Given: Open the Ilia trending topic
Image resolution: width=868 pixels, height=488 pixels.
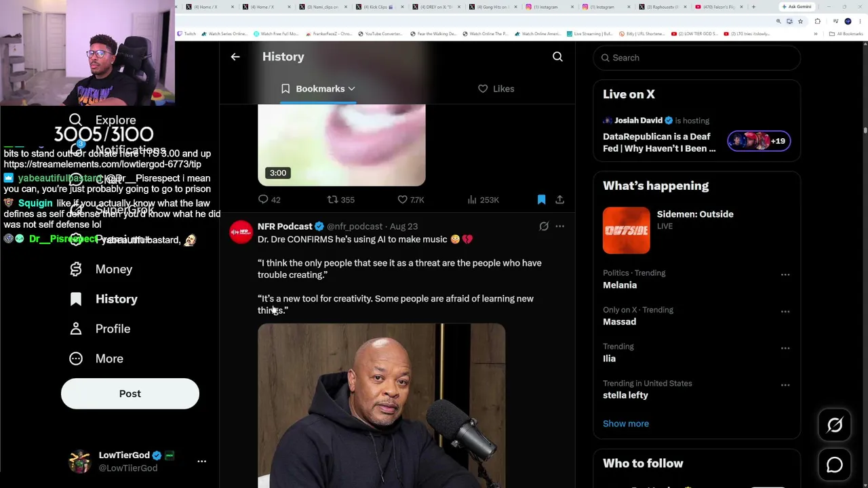Looking at the screenshot, I should pyautogui.click(x=609, y=359).
